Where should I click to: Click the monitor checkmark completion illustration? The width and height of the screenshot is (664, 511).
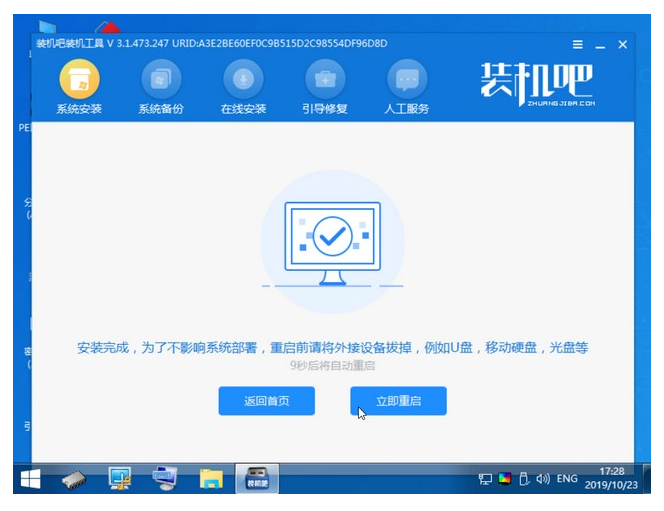[x=332, y=242]
